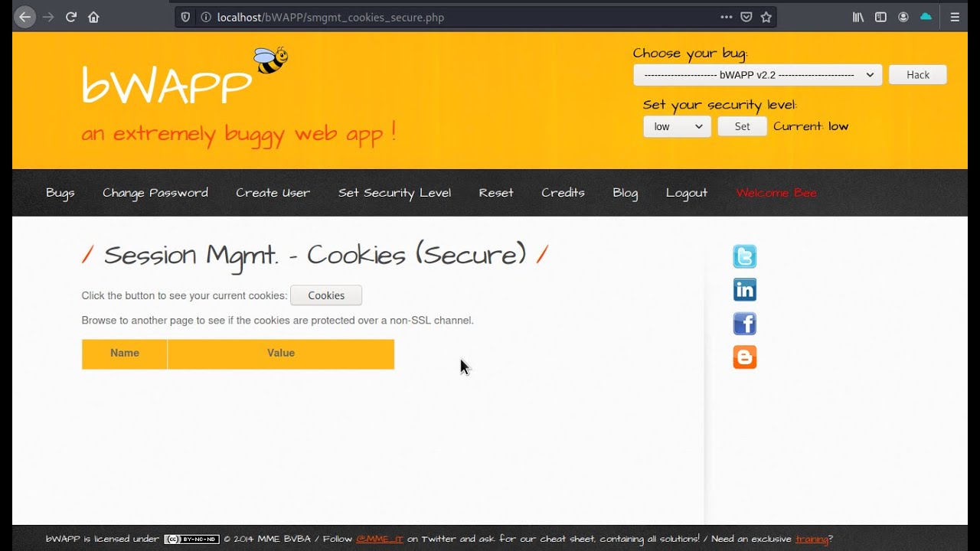Click the Session Mgmt. Cookies (Secure) heading
Screen dimensions: 980x551
click(x=315, y=255)
